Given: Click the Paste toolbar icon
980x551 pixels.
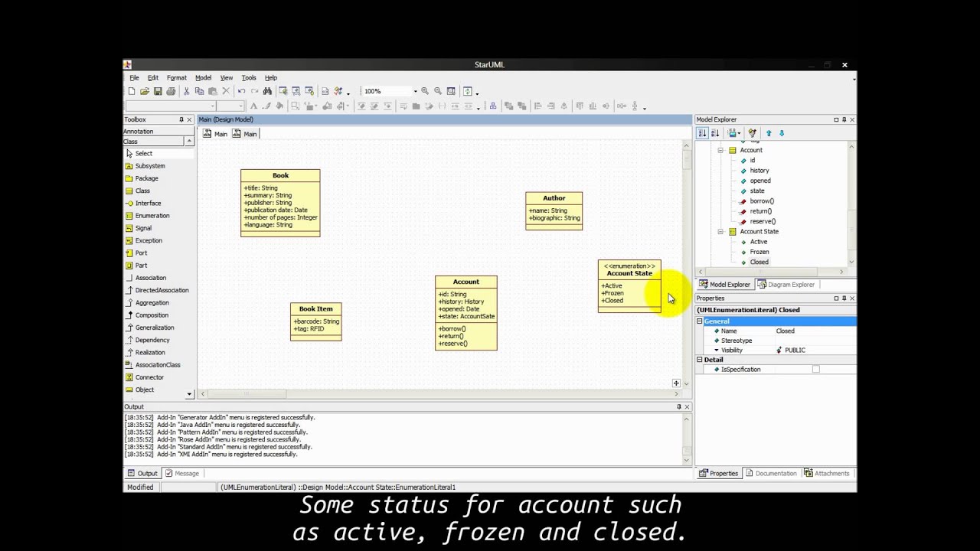Looking at the screenshot, I should point(213,91).
